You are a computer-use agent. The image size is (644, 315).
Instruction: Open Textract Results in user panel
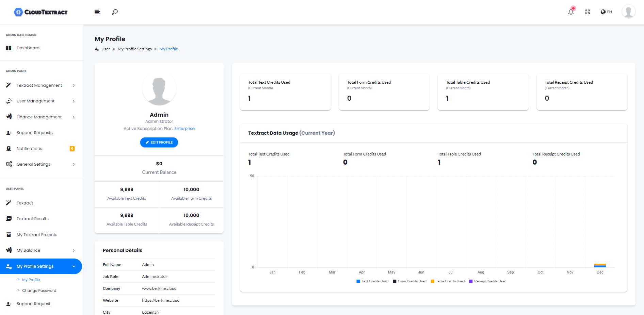tap(33, 219)
